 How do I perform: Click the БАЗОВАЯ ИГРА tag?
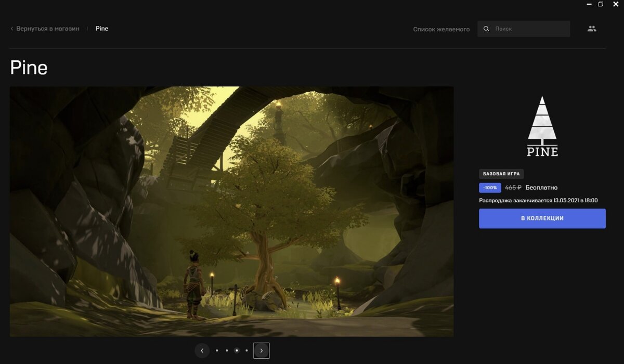(x=501, y=174)
